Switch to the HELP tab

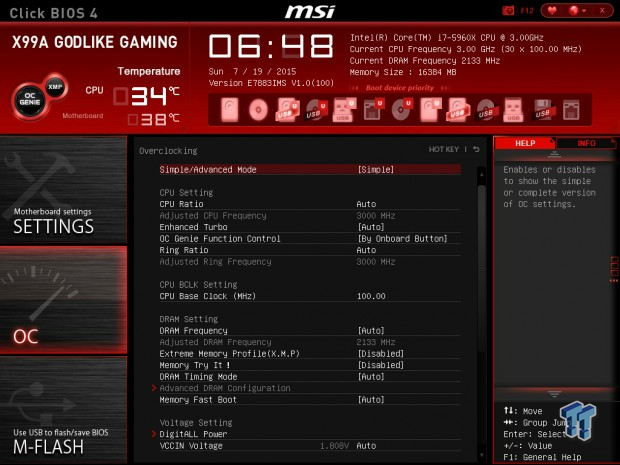tap(525, 143)
